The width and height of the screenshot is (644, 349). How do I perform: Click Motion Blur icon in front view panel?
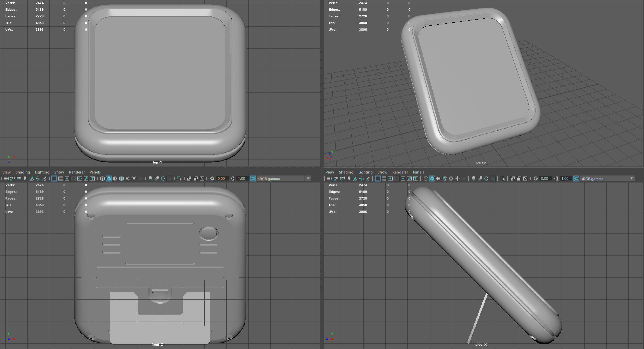pyautogui.click(x=157, y=179)
